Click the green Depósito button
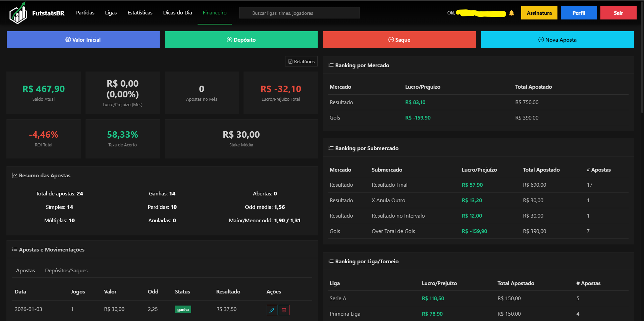644x321 pixels. (241, 40)
